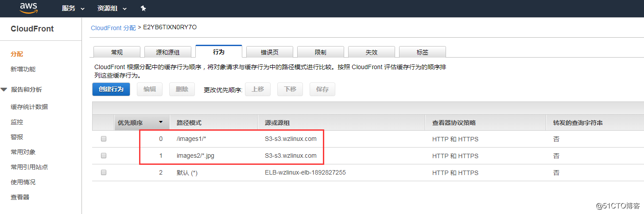Check the box for images2/*.jpg row
644x214 pixels.
tap(104, 156)
